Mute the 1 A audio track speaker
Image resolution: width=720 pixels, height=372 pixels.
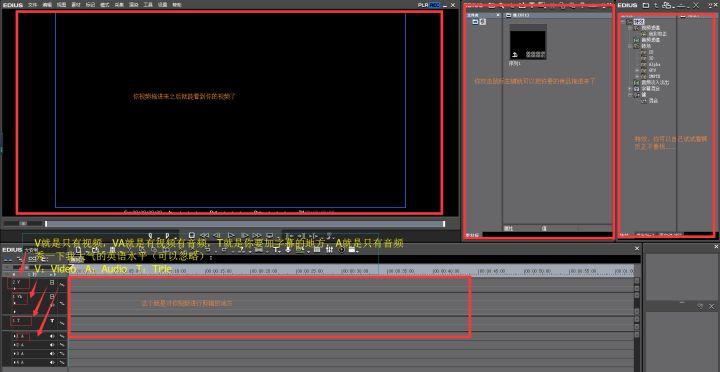click(52, 336)
